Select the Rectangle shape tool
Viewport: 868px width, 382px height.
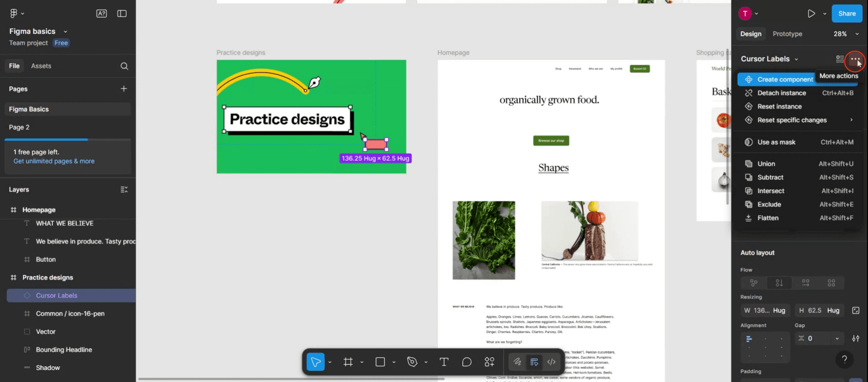coord(381,362)
